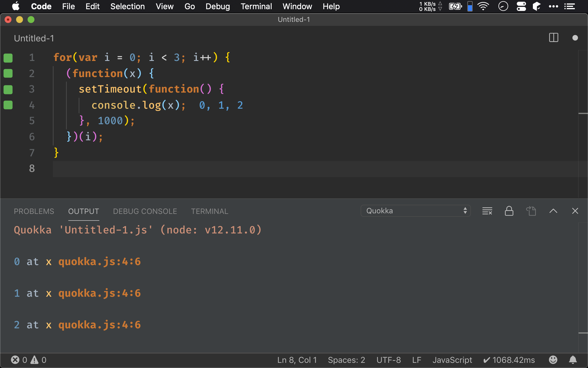Click the close output panel icon
The width and height of the screenshot is (588, 368).
tap(575, 211)
